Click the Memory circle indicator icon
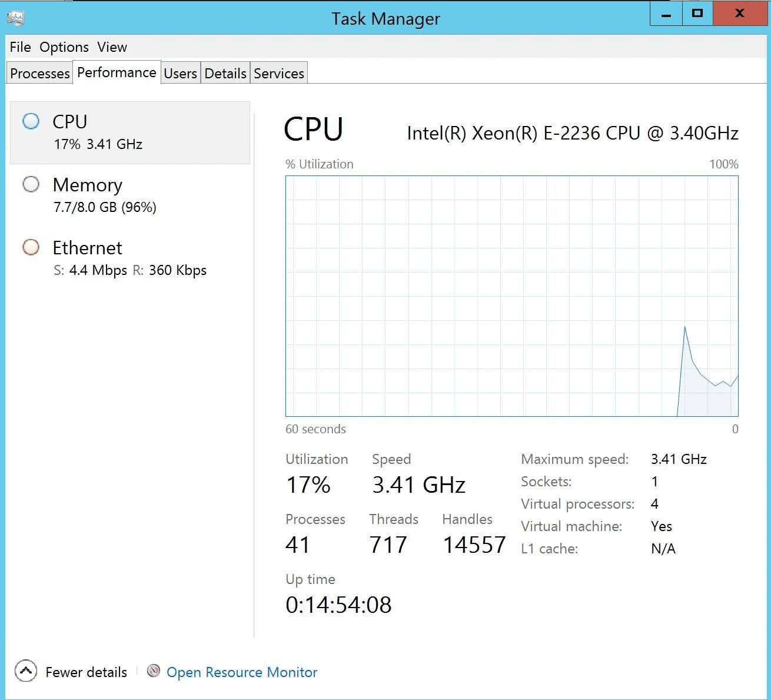 (x=31, y=185)
